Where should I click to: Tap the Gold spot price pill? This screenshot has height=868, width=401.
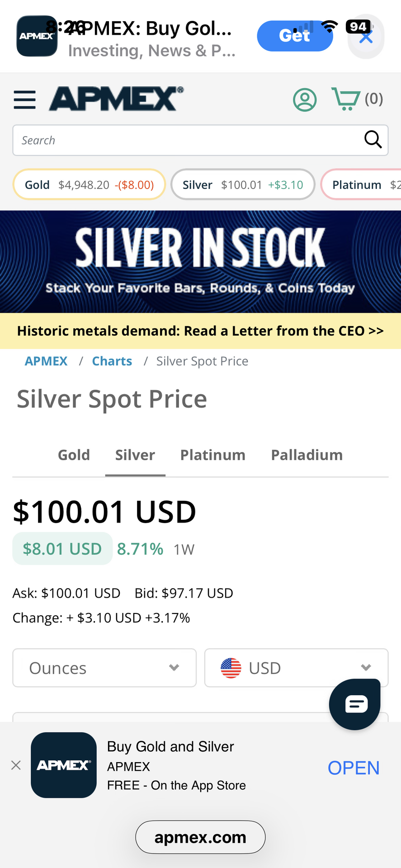89,184
